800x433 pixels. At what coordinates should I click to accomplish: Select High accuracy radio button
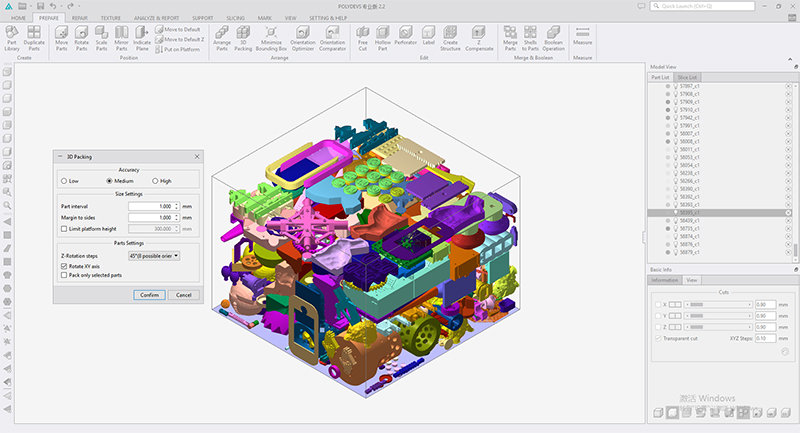[155, 181]
